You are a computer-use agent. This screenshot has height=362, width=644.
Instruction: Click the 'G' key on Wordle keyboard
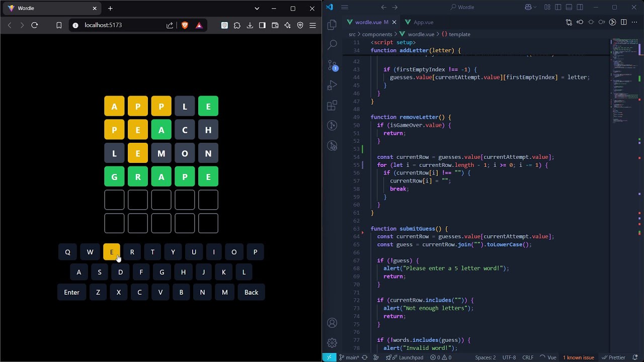pyautogui.click(x=162, y=272)
